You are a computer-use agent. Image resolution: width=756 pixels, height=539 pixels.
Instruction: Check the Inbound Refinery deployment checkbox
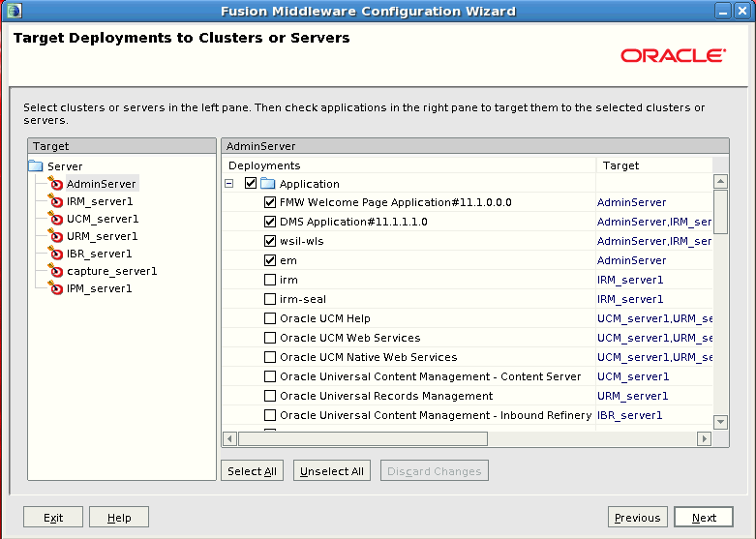coord(270,415)
